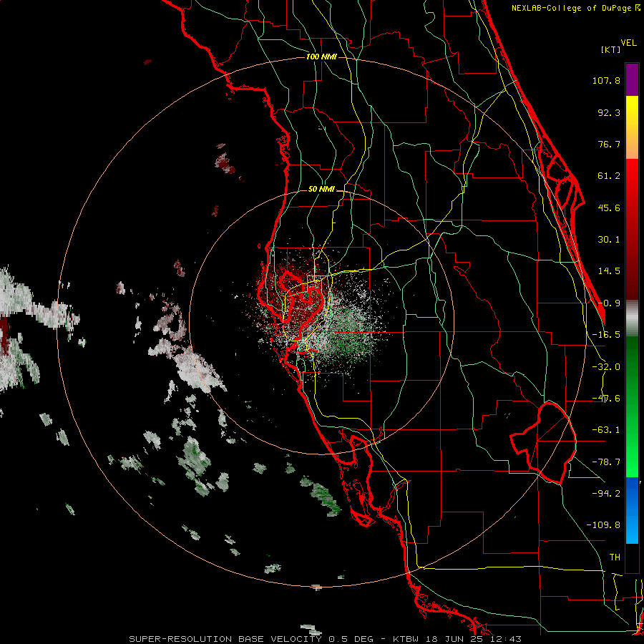Select the 61.2 scale value
644x644 pixels.
(x=609, y=176)
